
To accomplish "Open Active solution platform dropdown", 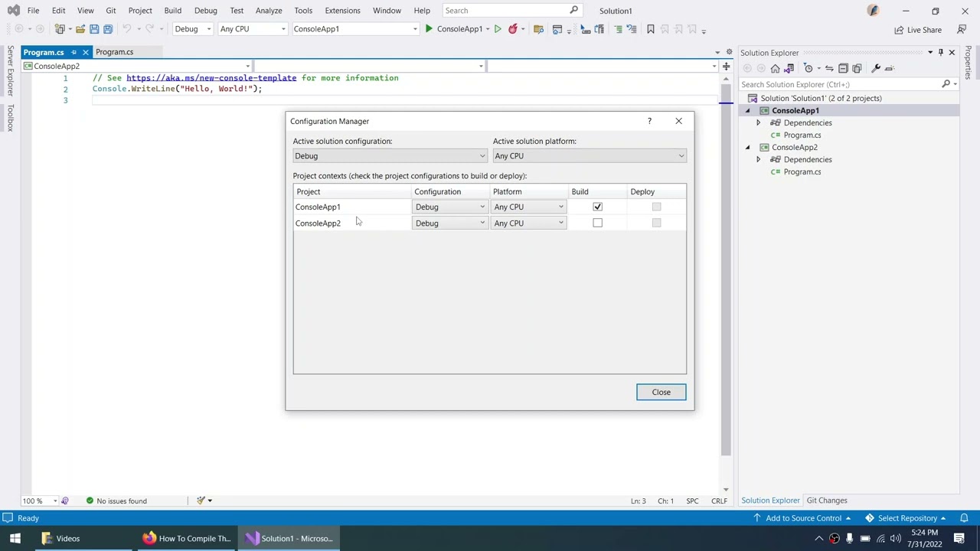I will click(x=590, y=156).
